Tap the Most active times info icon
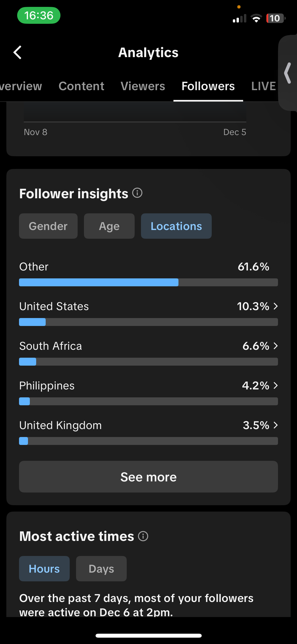 [x=143, y=536]
